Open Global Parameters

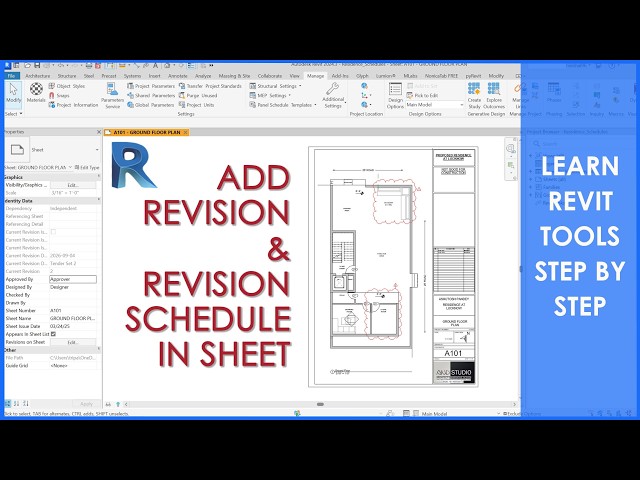coord(151,105)
